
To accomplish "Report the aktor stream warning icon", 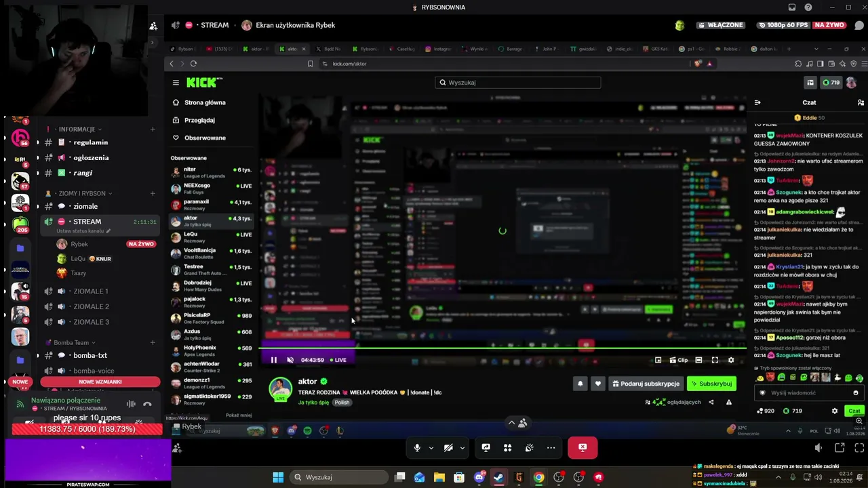I will (729, 402).
